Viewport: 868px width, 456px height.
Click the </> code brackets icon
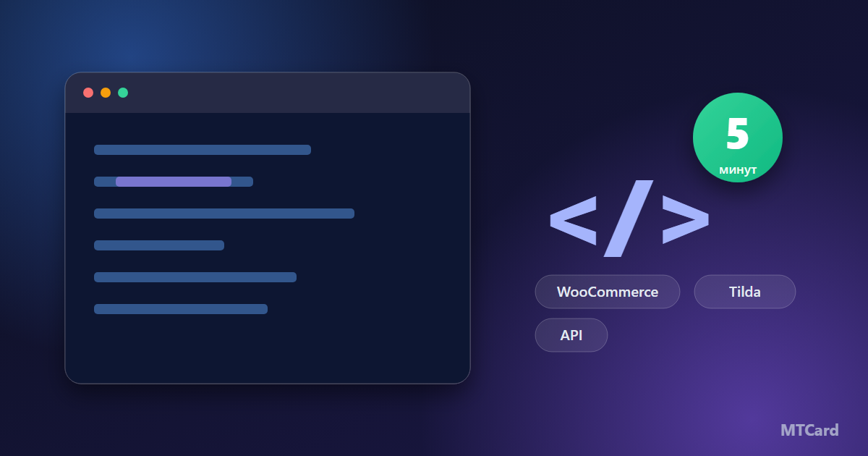coord(629,219)
